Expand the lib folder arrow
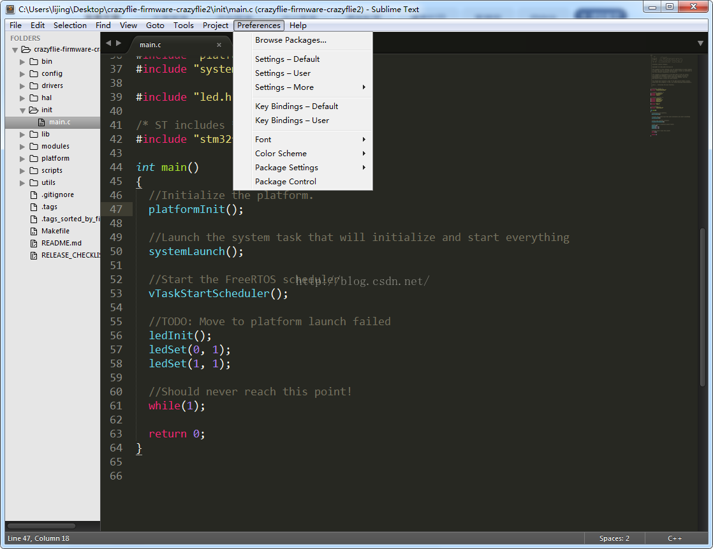This screenshot has height=549, width=713. pyautogui.click(x=22, y=135)
